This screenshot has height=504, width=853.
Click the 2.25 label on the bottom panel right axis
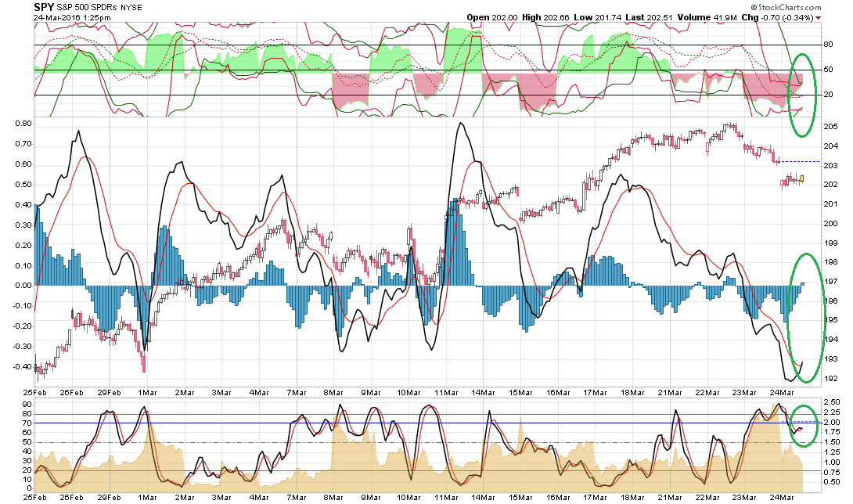point(832,412)
